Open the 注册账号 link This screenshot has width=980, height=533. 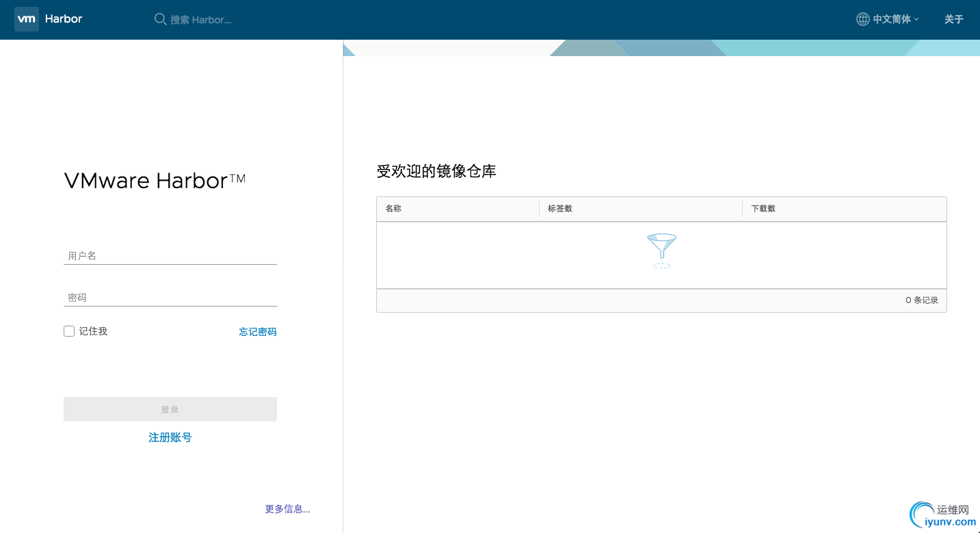click(170, 437)
